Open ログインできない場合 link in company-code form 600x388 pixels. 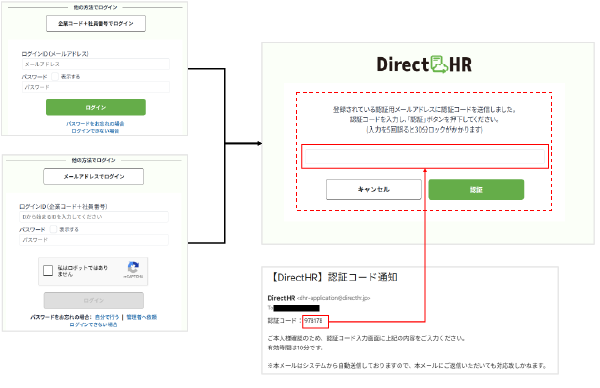(x=94, y=324)
